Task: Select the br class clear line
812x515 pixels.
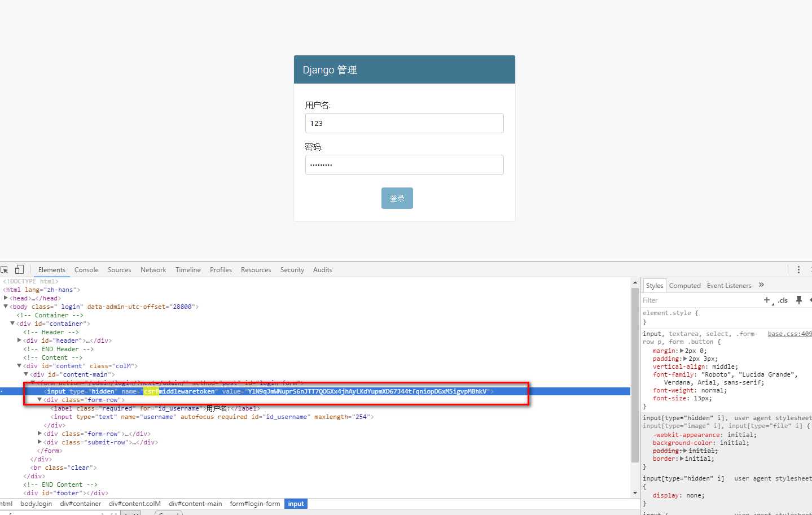Action: [64, 468]
